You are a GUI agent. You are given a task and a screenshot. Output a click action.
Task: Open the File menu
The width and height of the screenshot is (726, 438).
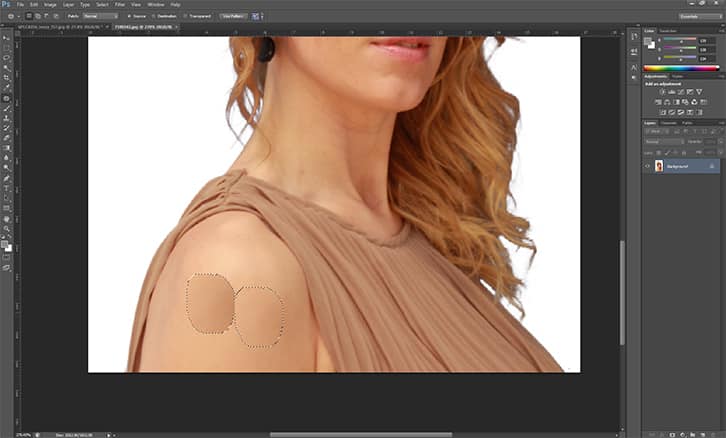[x=20, y=5]
